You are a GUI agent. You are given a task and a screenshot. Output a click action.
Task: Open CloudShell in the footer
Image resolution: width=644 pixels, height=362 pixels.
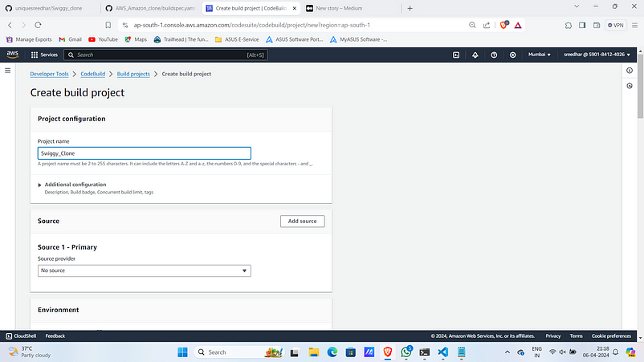click(x=21, y=336)
